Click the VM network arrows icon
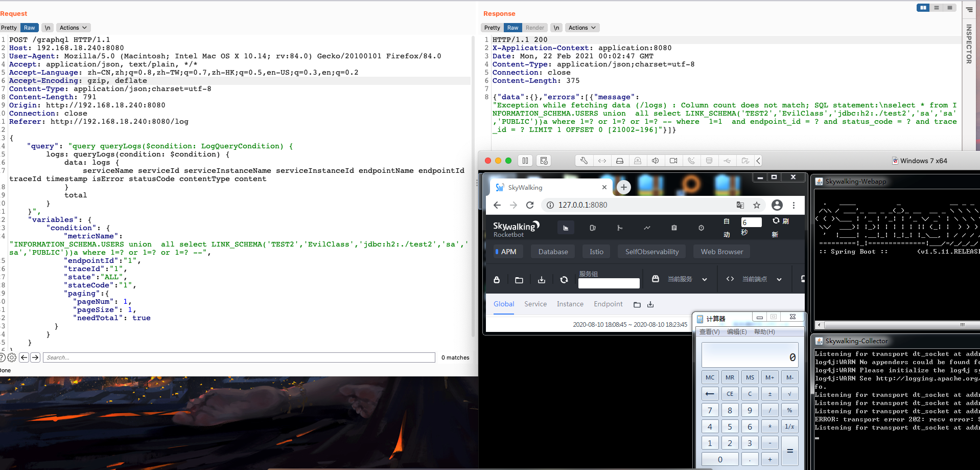The width and height of the screenshot is (980, 470). point(602,161)
